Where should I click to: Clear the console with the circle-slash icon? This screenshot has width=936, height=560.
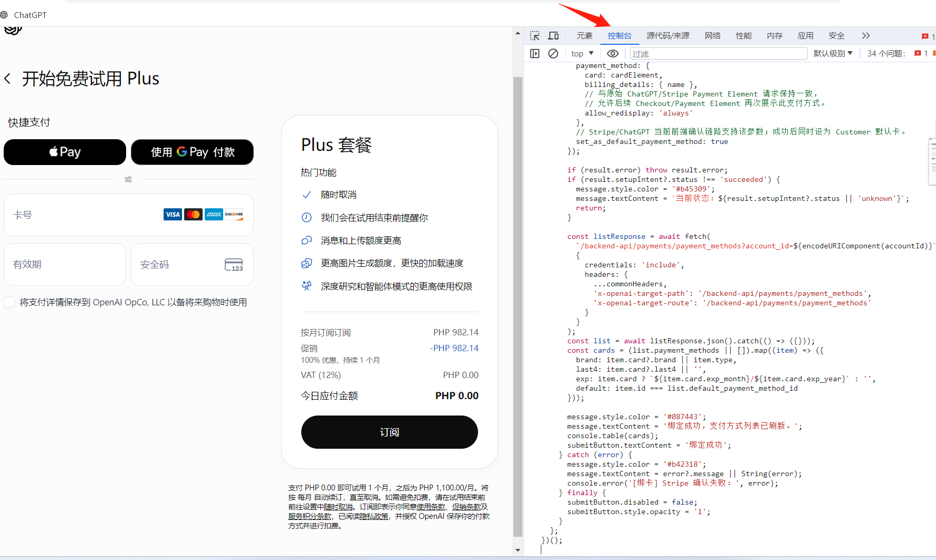click(553, 53)
